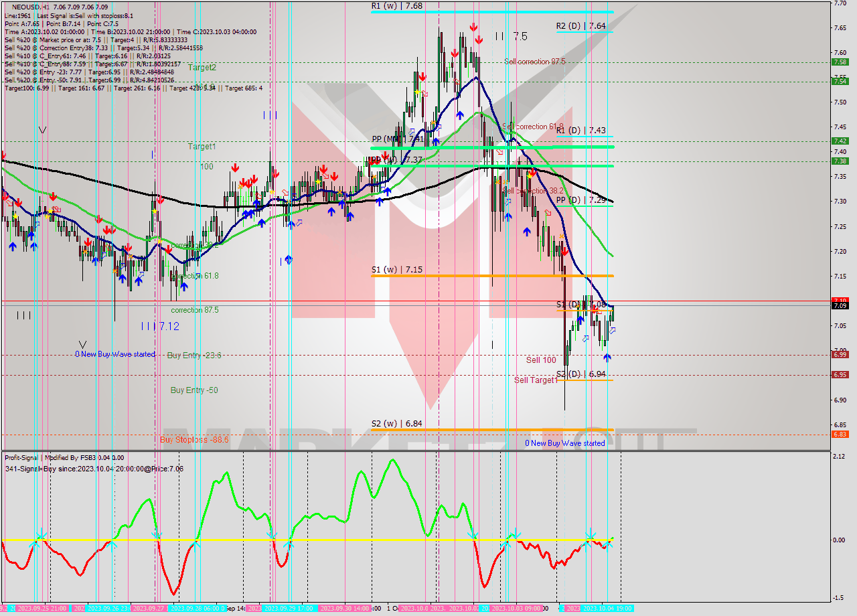Click '0 New Buy Wave started' beside Buy Entry -23.6

click(114, 354)
